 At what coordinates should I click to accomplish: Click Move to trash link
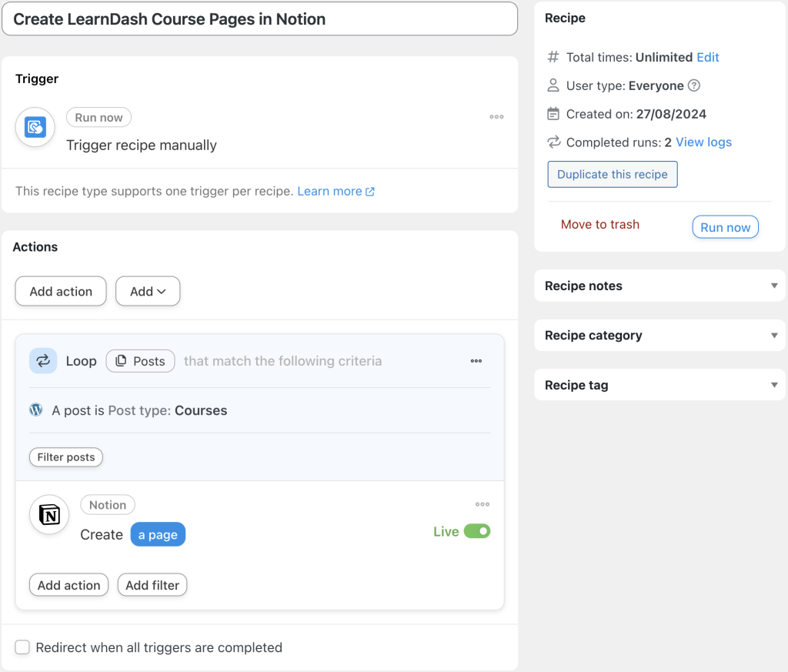(x=600, y=225)
